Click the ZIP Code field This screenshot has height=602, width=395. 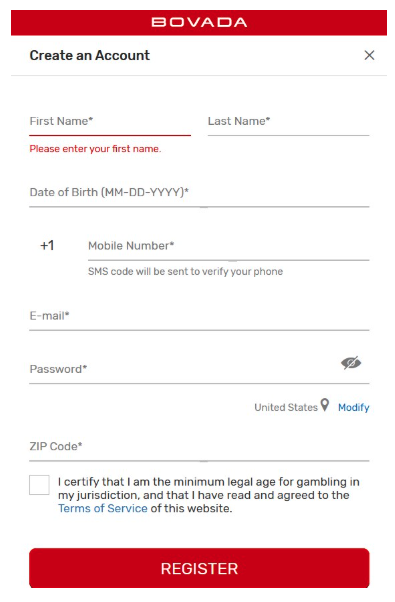coord(199,447)
